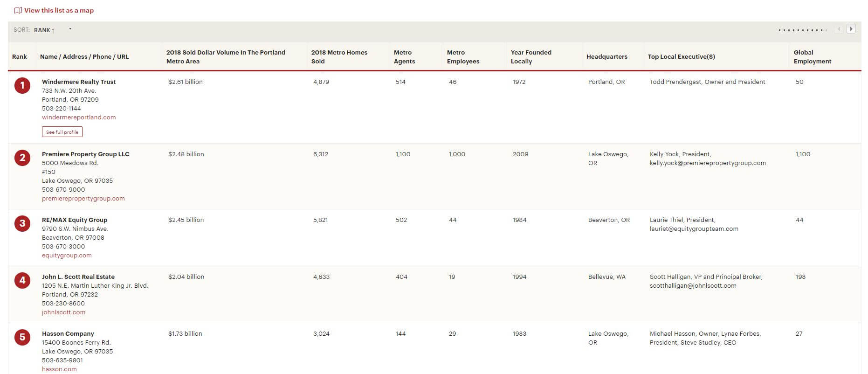
Task: Click See full profile for Windermere Realty Trust
Action: 62,132
